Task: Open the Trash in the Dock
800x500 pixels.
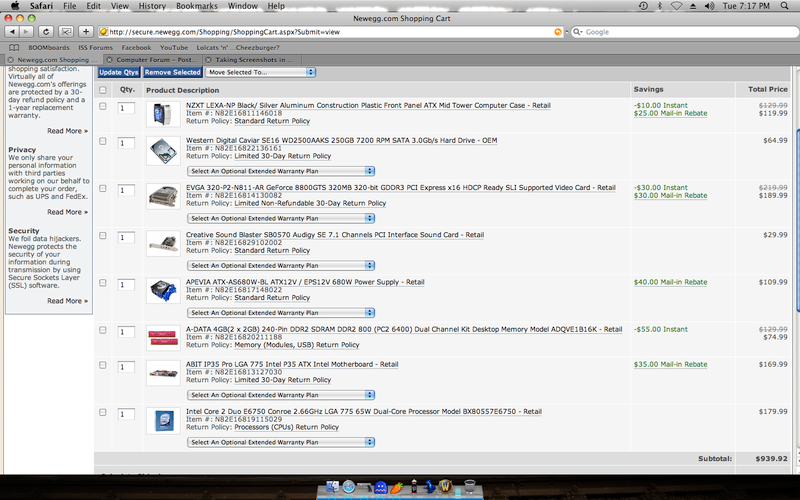Action: [470, 487]
